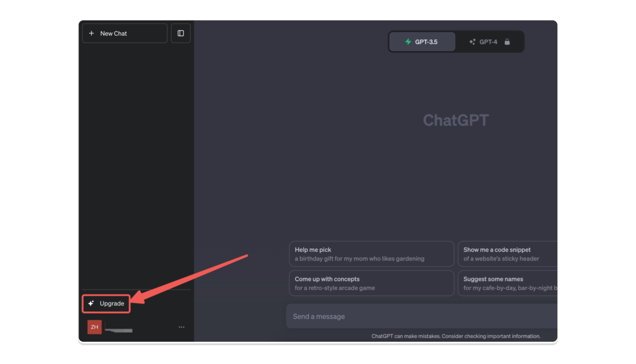Focus the 'Send a message' input field
Screen dimensions: 636x364
(421, 316)
